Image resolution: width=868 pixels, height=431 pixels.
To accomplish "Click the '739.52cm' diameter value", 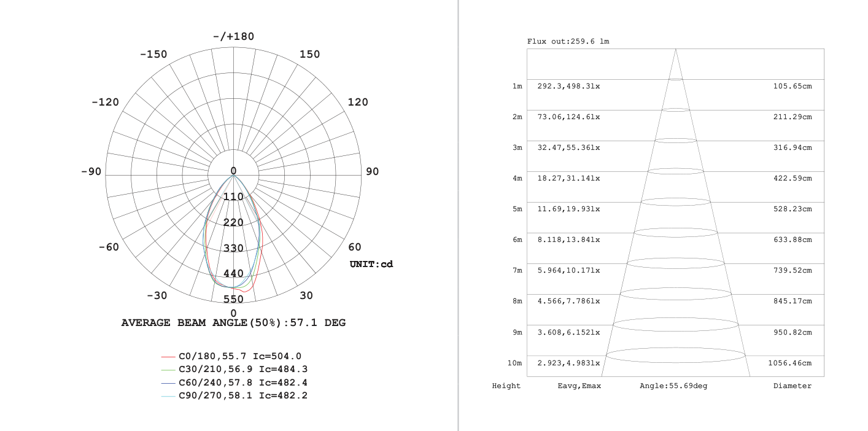I will (x=792, y=271).
